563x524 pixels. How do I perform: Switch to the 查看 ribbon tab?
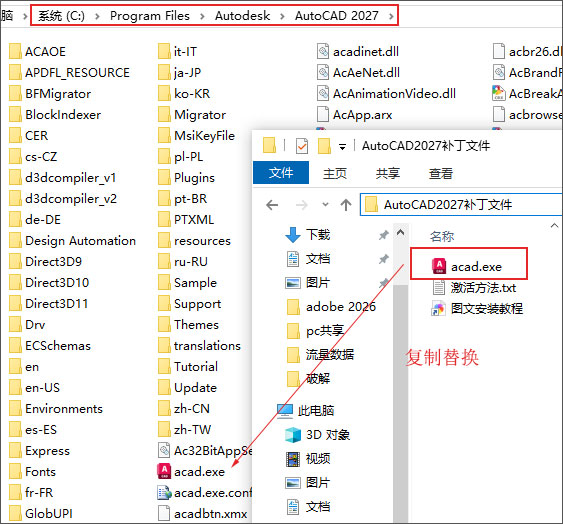point(441,173)
